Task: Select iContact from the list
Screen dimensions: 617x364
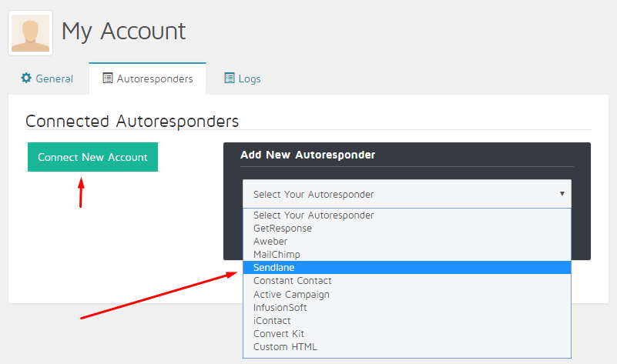Action: pos(407,321)
